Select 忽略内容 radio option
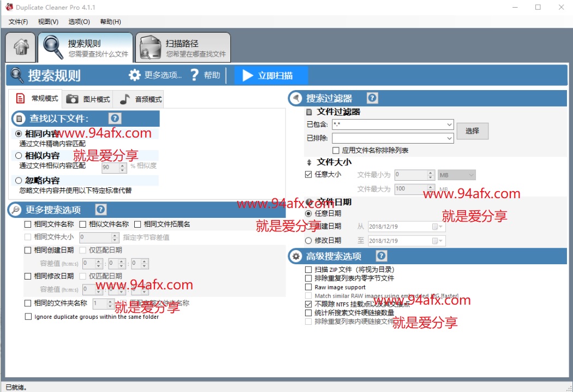The height and width of the screenshot is (392, 573). tap(18, 180)
